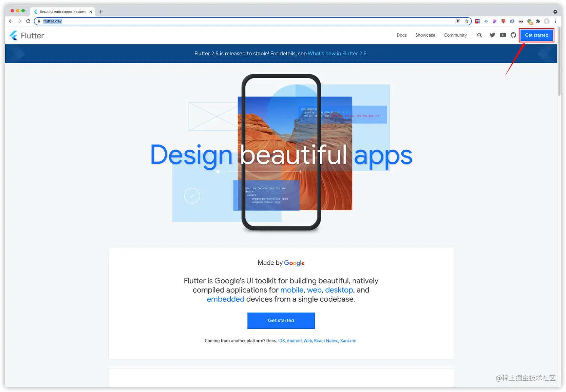
Task: Click the Flutter logo in the header
Action: [x=27, y=36]
